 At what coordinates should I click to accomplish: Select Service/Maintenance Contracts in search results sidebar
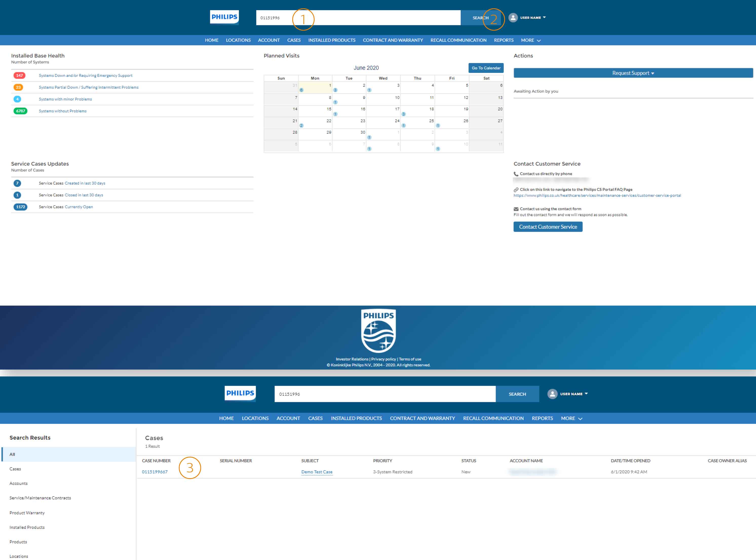point(40,498)
